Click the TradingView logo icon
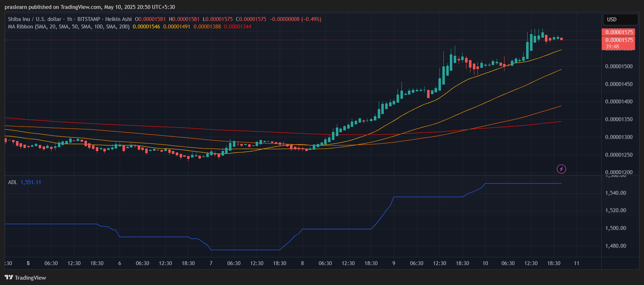Image resolution: width=644 pixels, height=285 pixels. (x=9, y=278)
